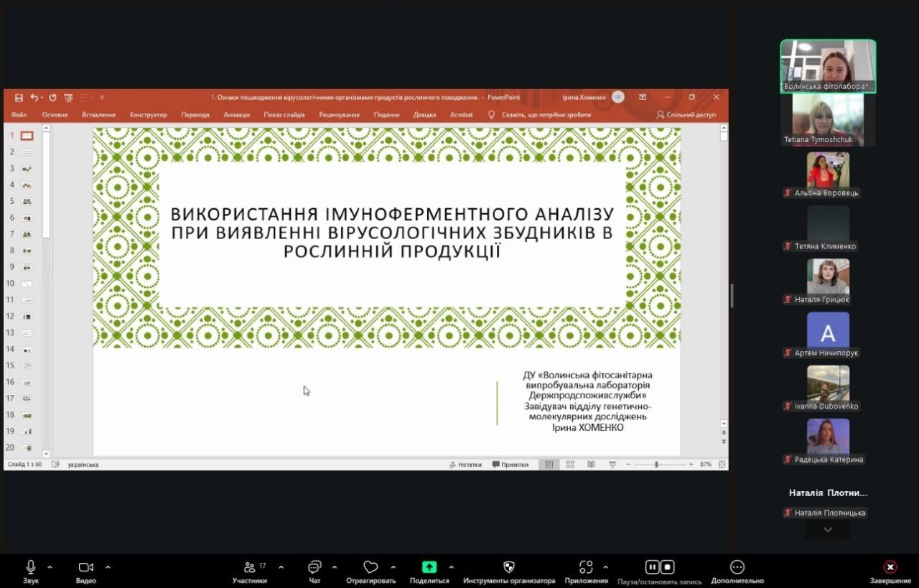Expand the participant list down chevron
The height and width of the screenshot is (588, 919).
click(x=828, y=530)
